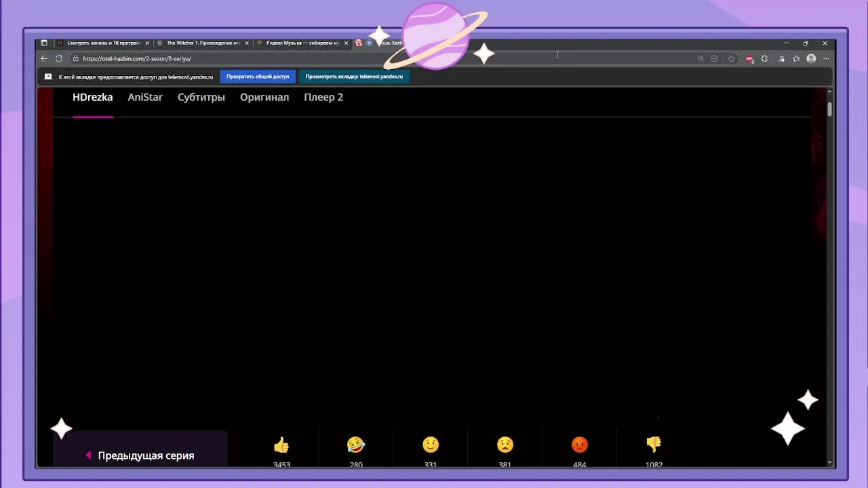Add page to favorites star icon
This screenshot has width=868, height=488.
731,59
